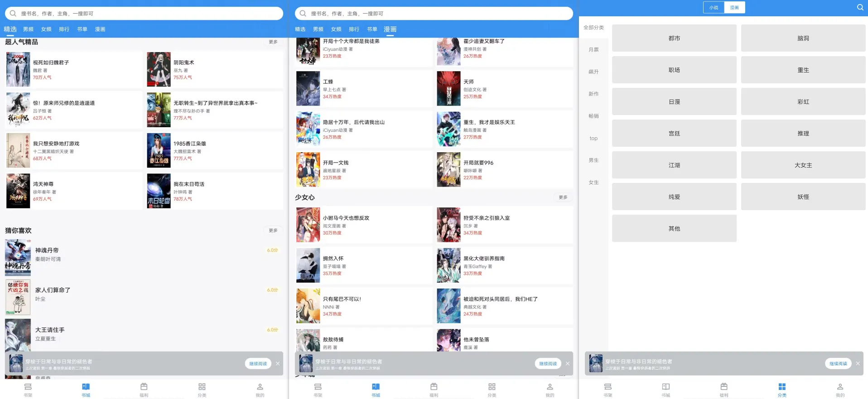The height and width of the screenshot is (399, 868).
Task: Open the 江湖 category
Action: click(674, 165)
